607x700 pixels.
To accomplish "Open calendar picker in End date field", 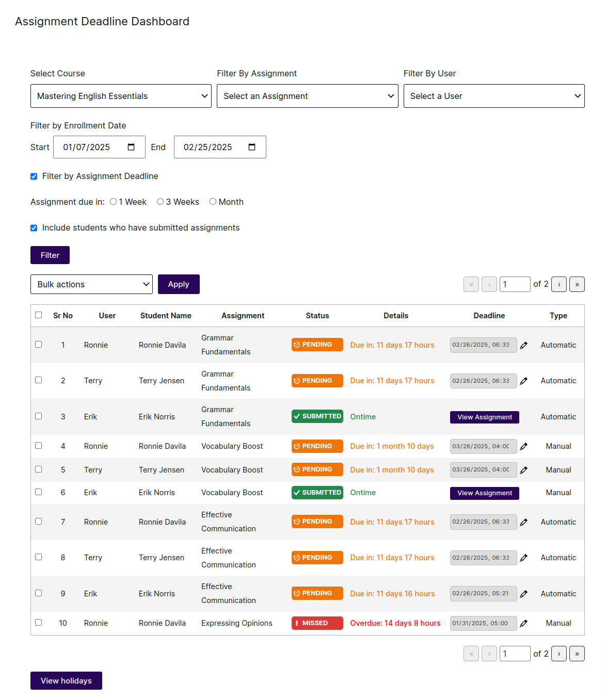I will (252, 147).
